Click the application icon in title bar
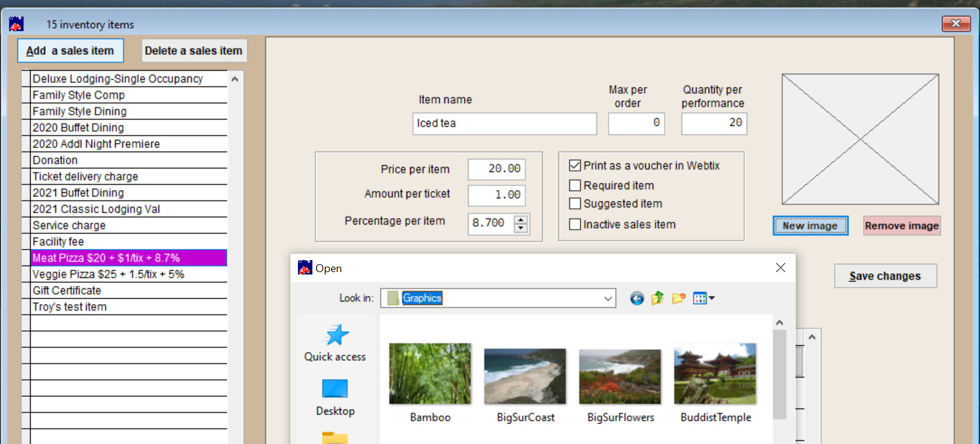Screen dimensions: 980x444 pos(16,24)
